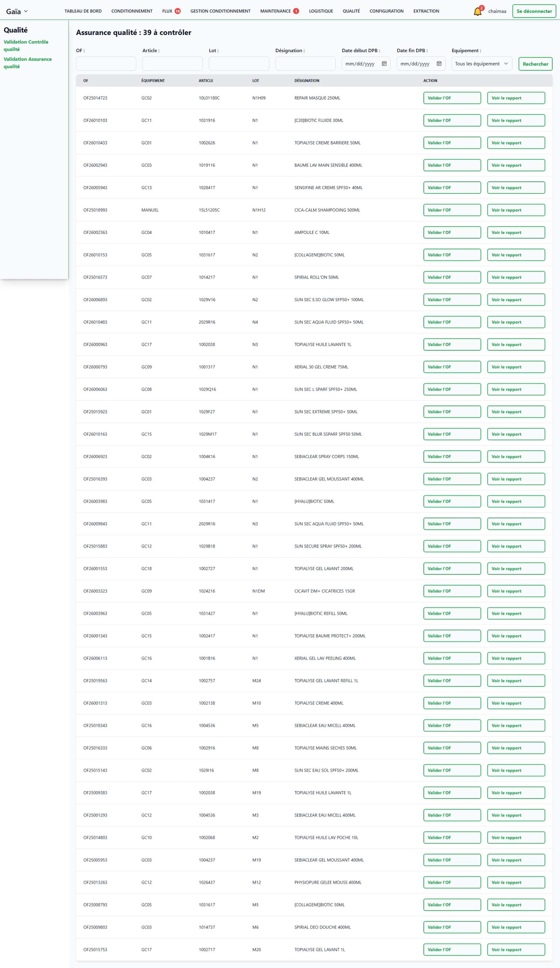Validate OF25014723 with Valider l'OF
This screenshot has width=560, height=968.
click(452, 98)
